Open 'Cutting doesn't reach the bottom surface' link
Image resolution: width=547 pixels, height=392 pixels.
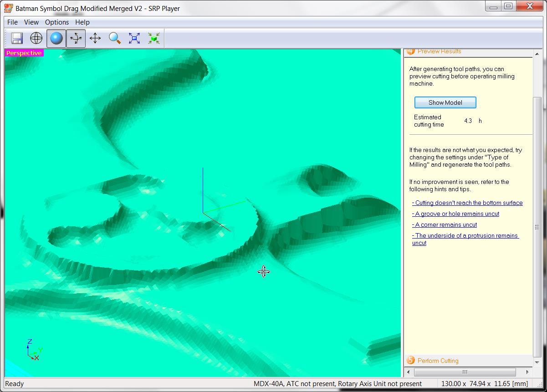467,203
